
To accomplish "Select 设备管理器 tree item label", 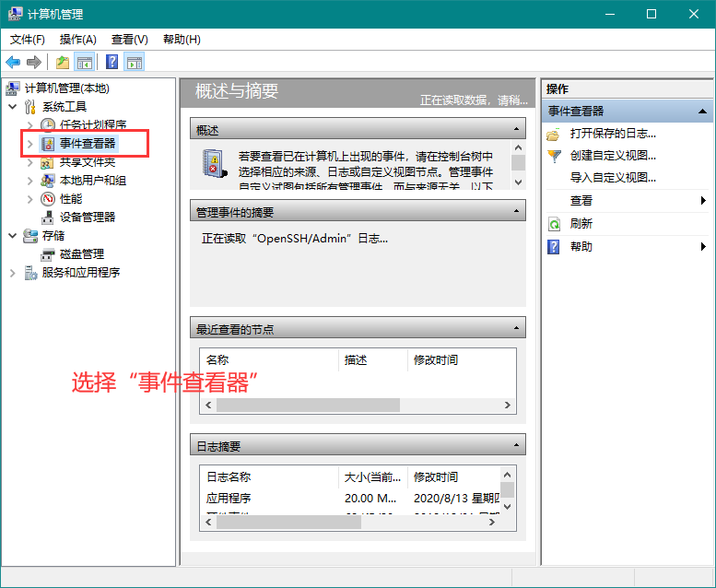I will 88,217.
